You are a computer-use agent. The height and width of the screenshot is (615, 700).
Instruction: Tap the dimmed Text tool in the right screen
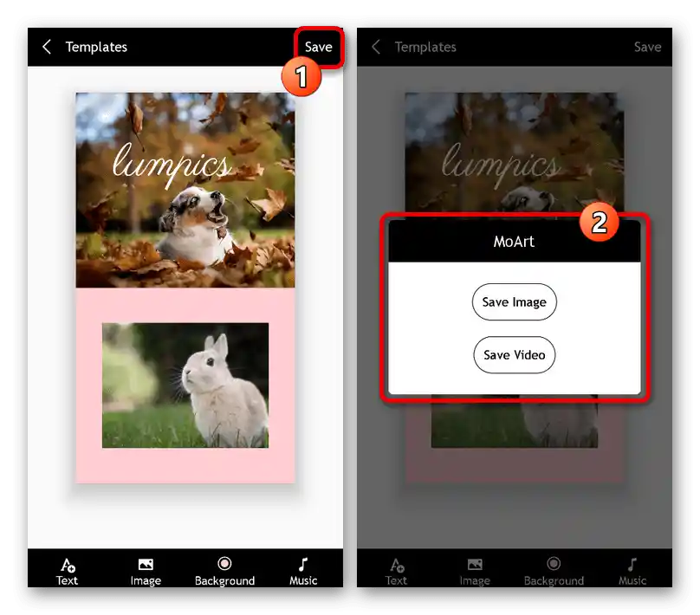396,572
